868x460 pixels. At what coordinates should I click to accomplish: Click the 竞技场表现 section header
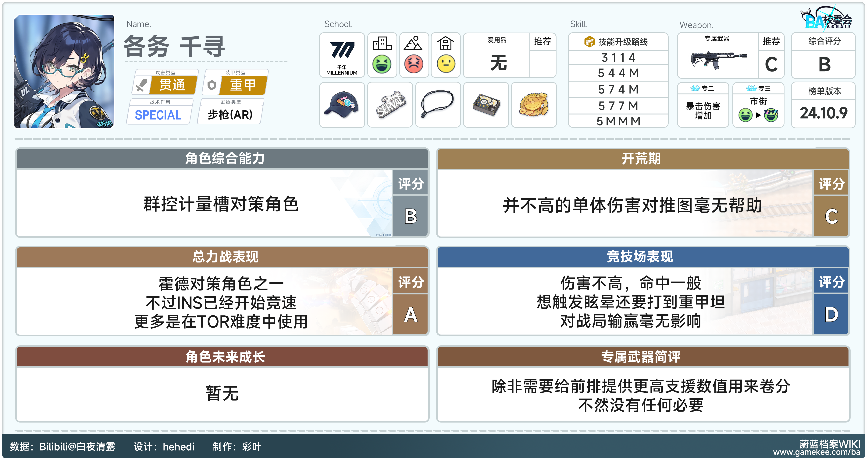coord(643,257)
